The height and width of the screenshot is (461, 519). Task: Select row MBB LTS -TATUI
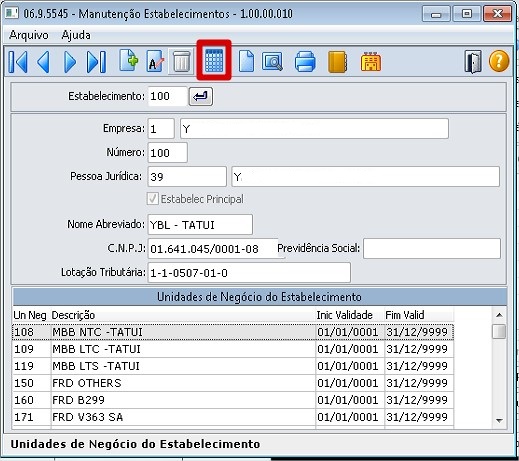(x=233, y=366)
